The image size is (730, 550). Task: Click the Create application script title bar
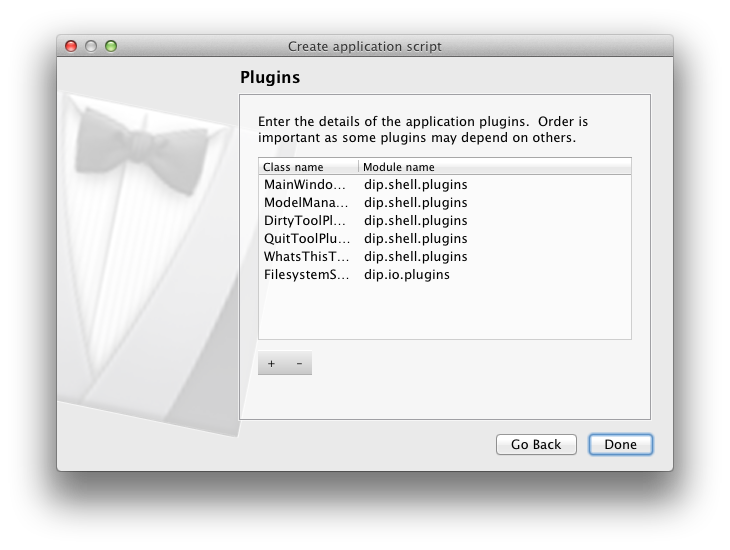365,46
